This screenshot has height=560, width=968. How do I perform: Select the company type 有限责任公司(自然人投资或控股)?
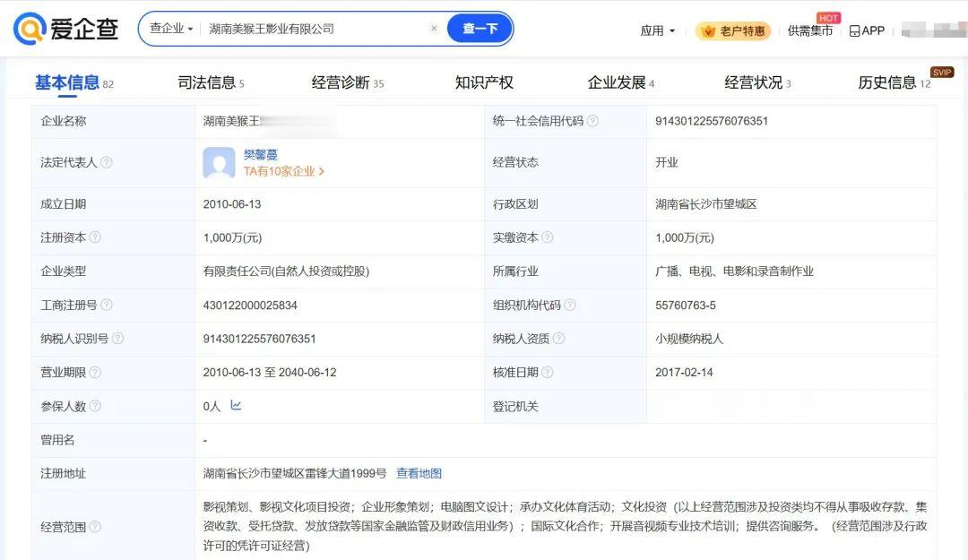click(x=286, y=271)
